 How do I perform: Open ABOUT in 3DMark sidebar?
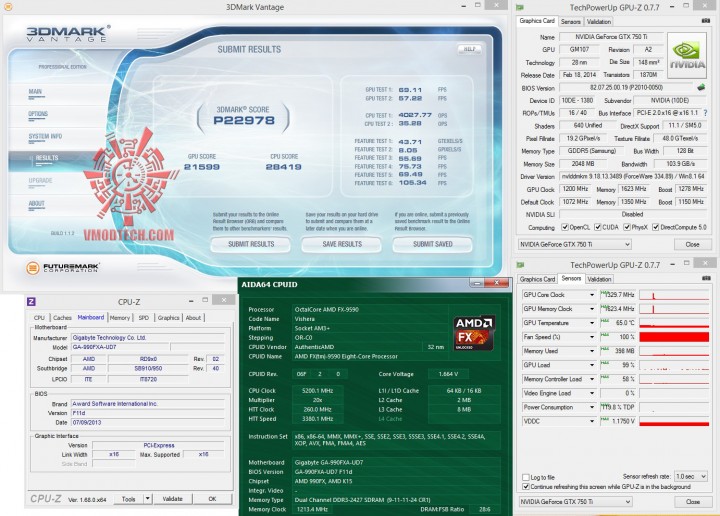click(x=36, y=205)
